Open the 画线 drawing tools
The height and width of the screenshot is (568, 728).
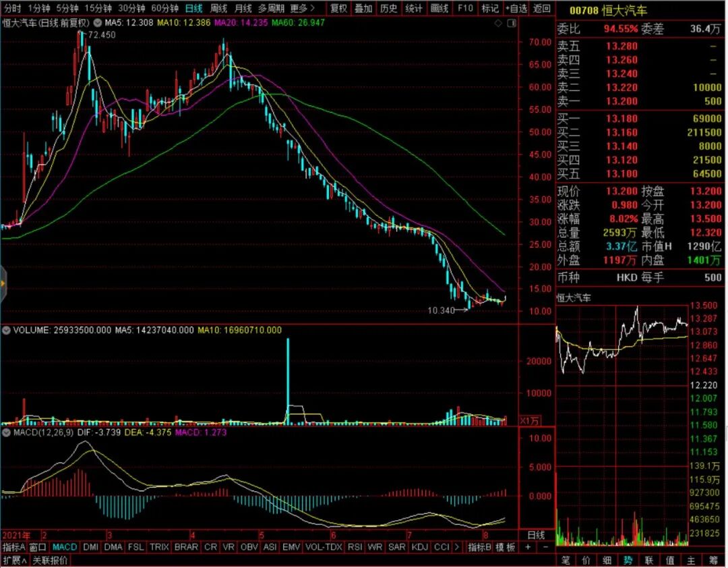[x=439, y=8]
